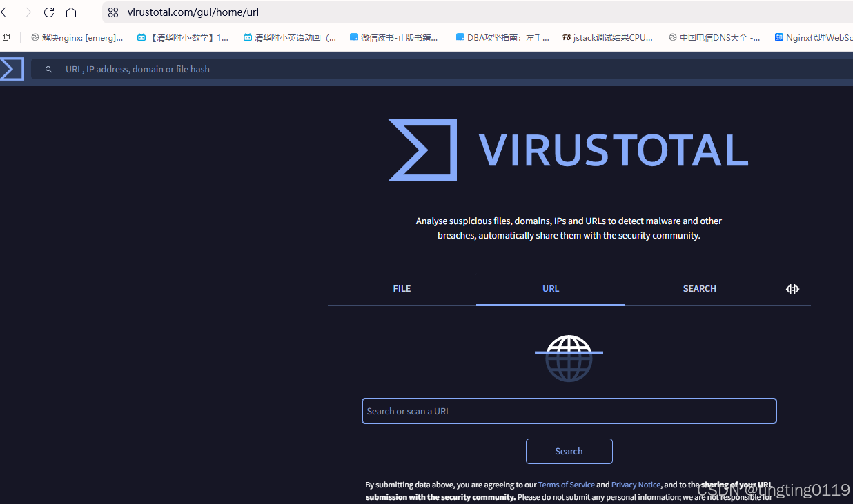
Task: Focus the Search or scan a URL field
Action: click(569, 411)
